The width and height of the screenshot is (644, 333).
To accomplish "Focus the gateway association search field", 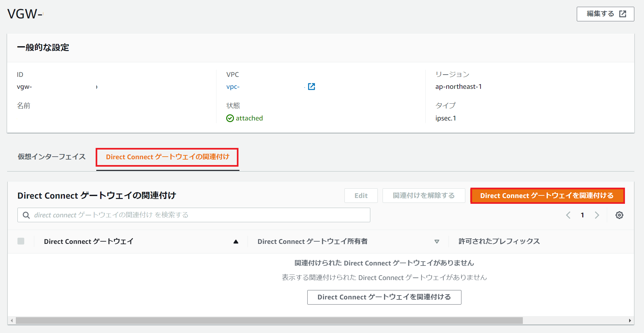I will click(194, 215).
